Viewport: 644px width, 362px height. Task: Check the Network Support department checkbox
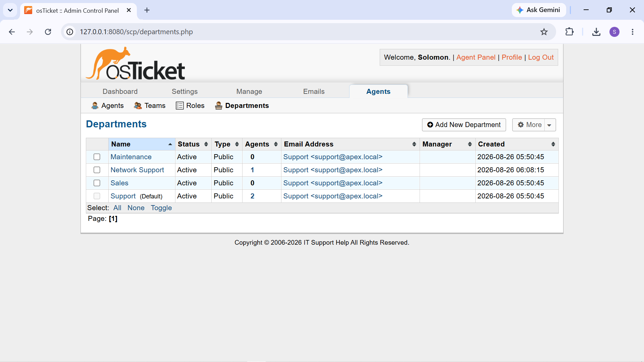tap(97, 170)
